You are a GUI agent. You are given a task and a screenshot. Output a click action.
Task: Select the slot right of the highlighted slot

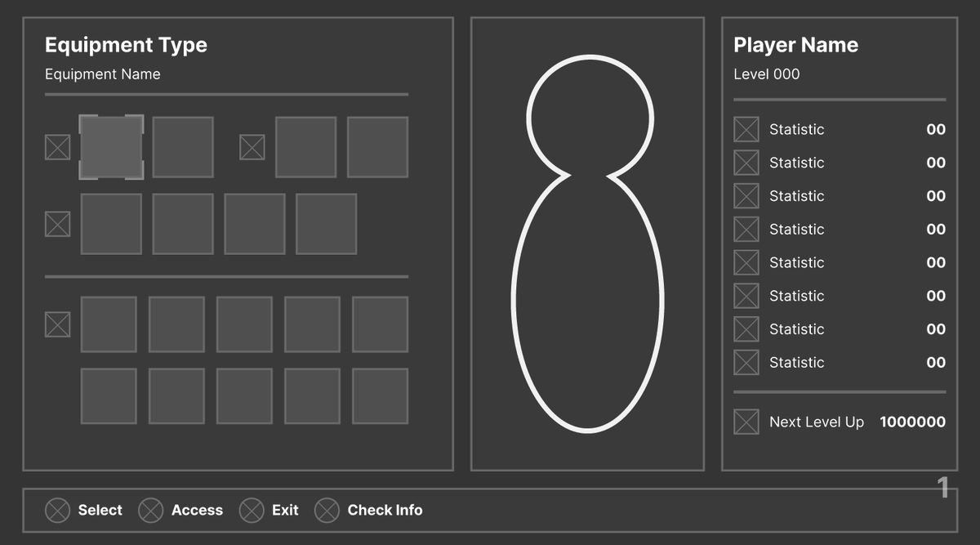point(183,147)
